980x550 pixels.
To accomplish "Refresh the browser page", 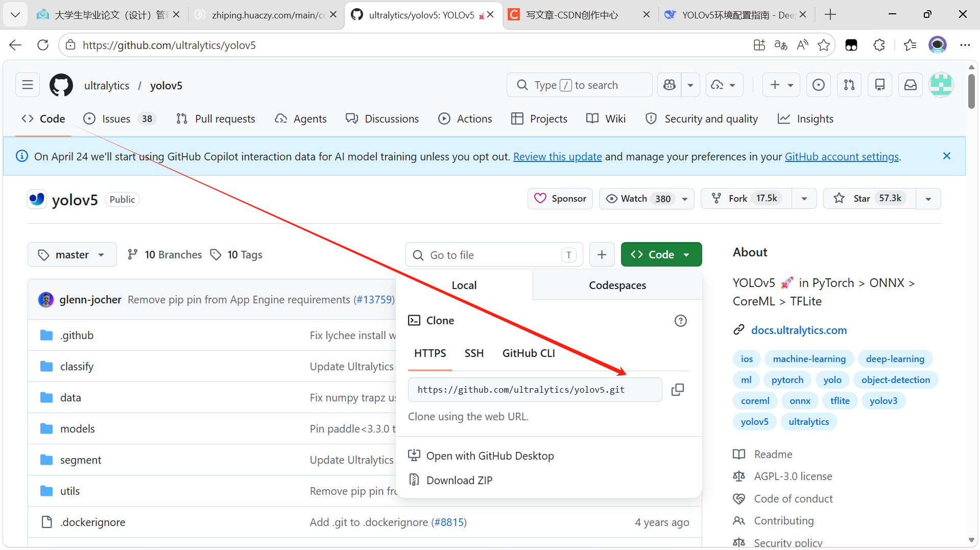I will pos(43,45).
